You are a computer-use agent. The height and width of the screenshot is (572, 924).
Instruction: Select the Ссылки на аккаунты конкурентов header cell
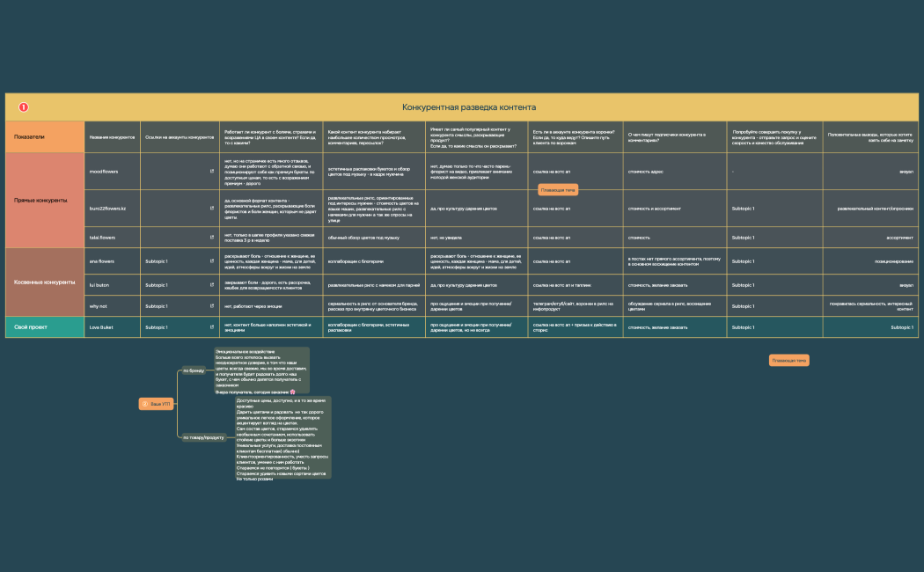tap(180, 137)
